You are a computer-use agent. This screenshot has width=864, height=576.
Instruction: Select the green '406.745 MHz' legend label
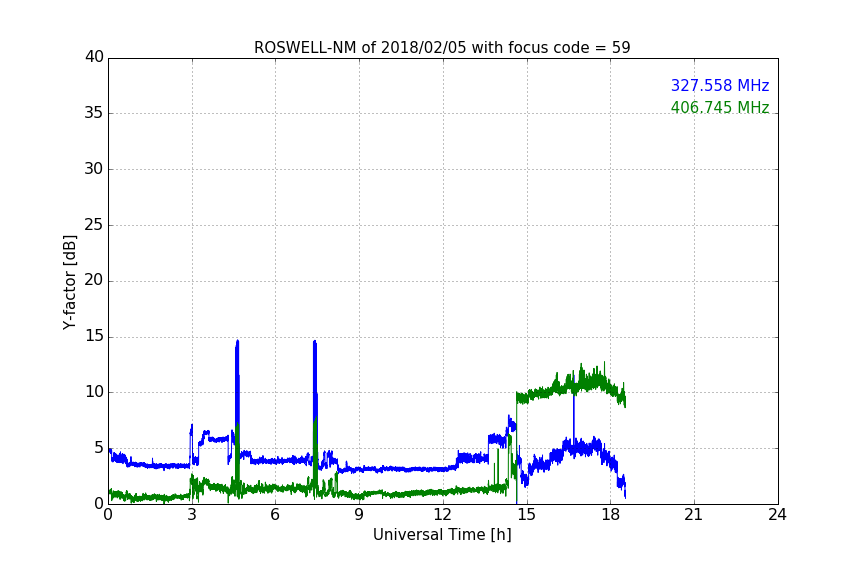(x=720, y=107)
